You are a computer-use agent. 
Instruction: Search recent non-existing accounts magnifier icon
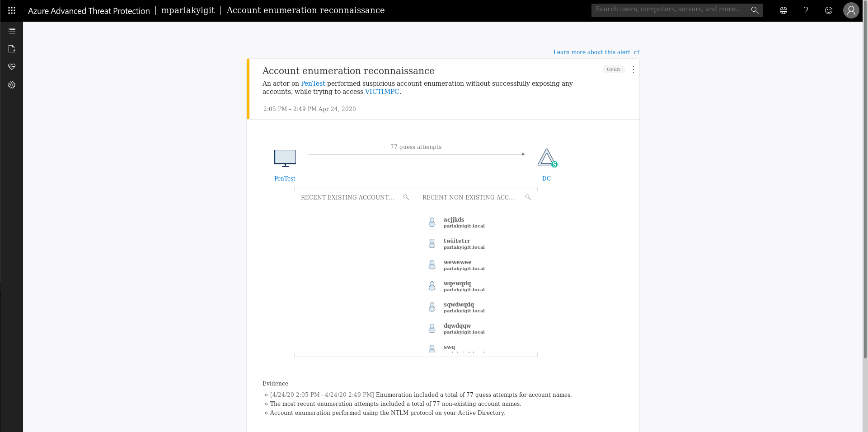pyautogui.click(x=528, y=197)
